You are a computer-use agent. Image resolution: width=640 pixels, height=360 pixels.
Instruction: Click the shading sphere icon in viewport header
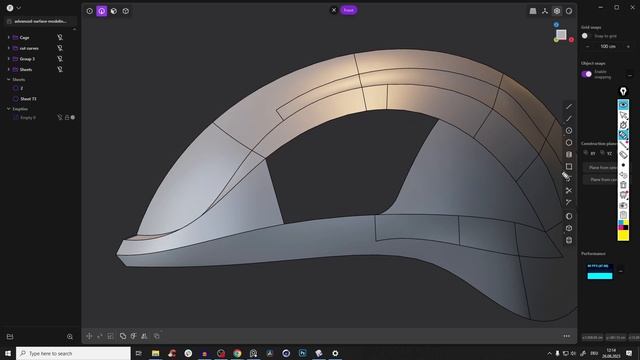point(569,11)
